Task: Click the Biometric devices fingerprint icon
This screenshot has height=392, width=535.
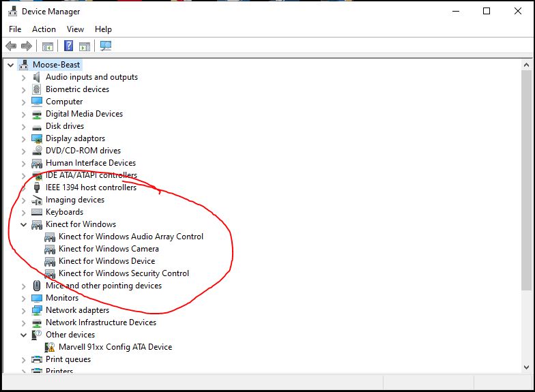Action: click(37, 89)
